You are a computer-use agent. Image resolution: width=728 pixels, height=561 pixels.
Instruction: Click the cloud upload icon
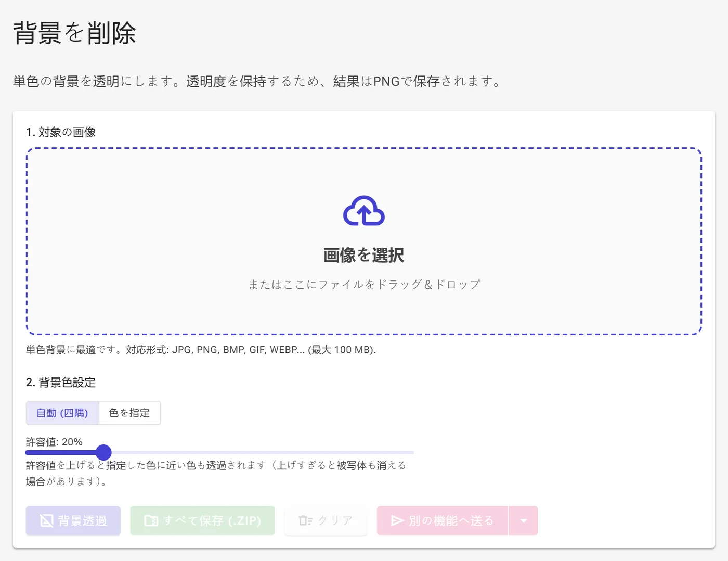pos(364,211)
